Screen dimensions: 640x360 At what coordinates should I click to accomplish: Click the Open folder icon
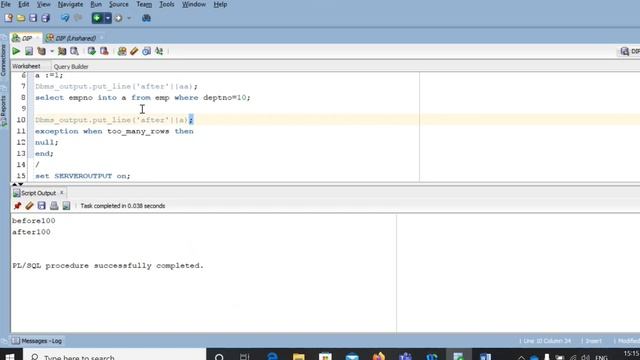click(21, 18)
